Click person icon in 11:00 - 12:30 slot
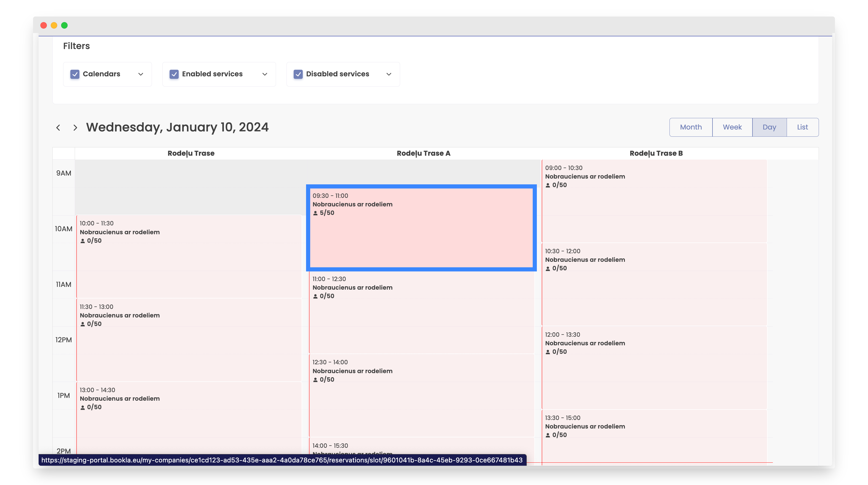The image size is (868, 485). coord(315,297)
